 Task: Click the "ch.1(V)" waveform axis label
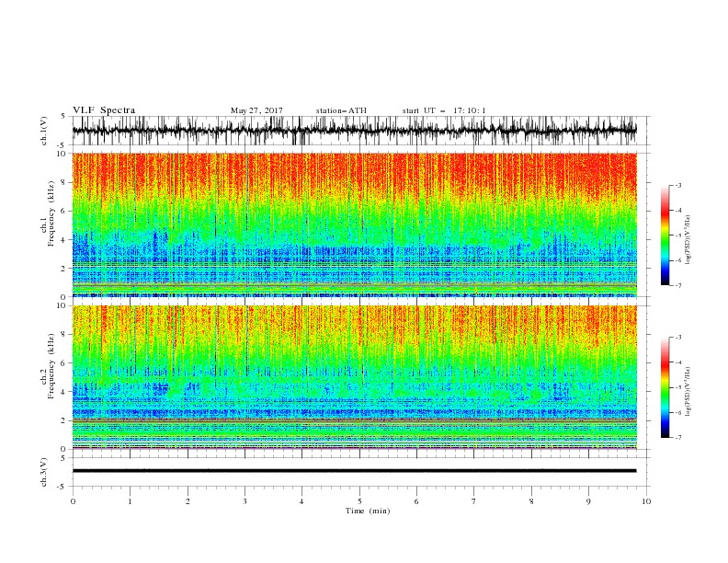(x=44, y=131)
